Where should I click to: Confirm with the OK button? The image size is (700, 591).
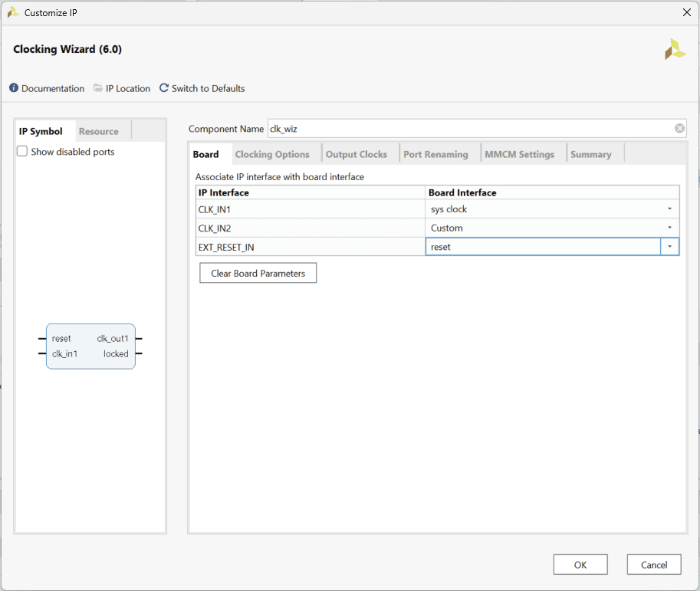point(580,565)
